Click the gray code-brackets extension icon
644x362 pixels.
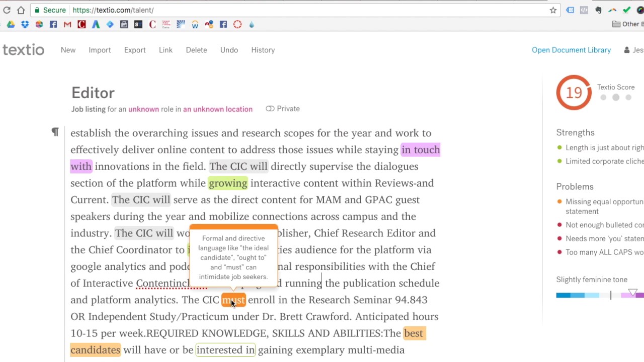tap(584, 10)
